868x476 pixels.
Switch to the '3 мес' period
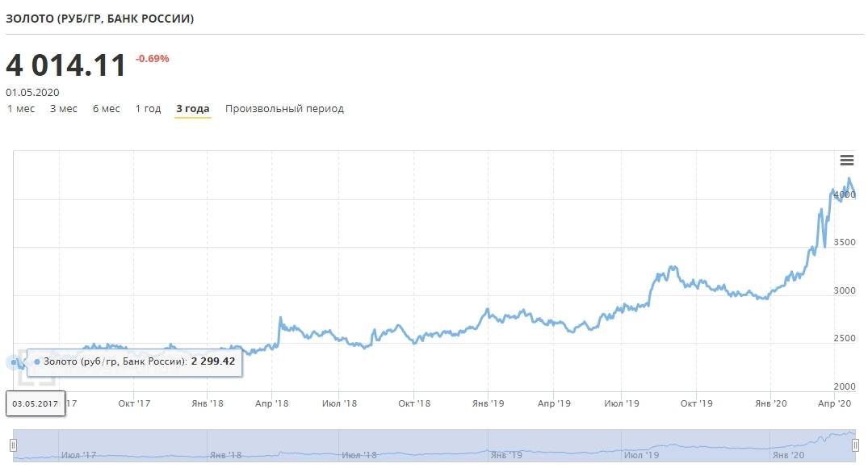tap(64, 109)
